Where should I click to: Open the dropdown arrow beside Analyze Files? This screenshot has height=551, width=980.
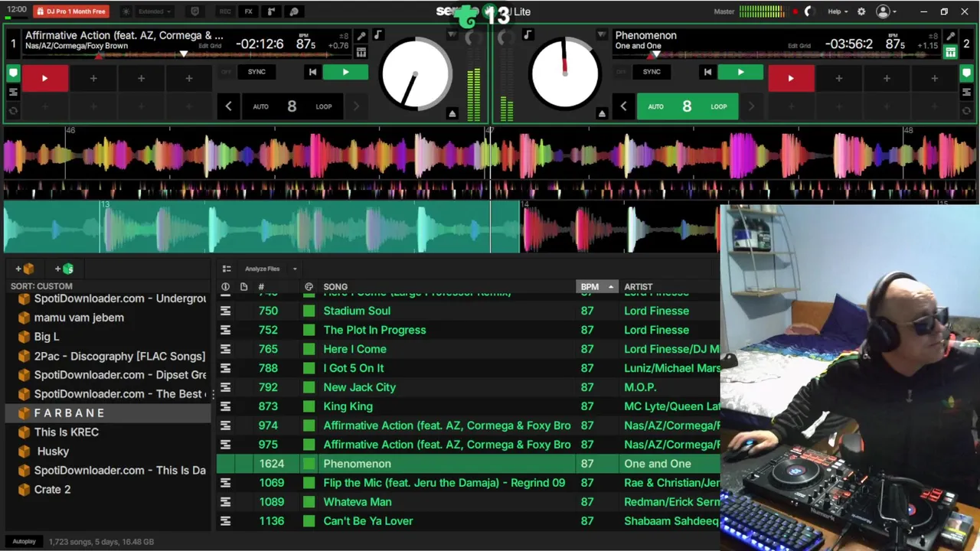(x=295, y=269)
